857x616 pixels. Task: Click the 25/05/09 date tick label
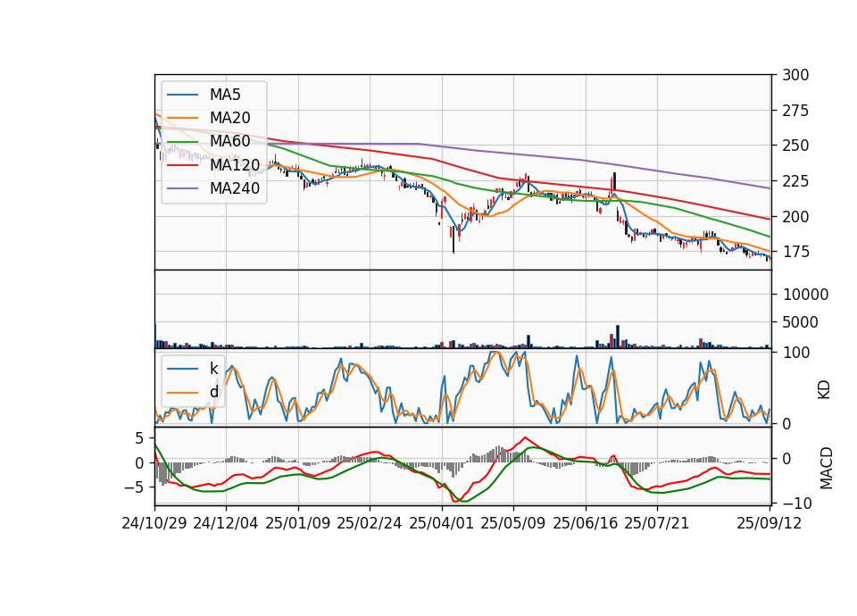click(x=513, y=523)
